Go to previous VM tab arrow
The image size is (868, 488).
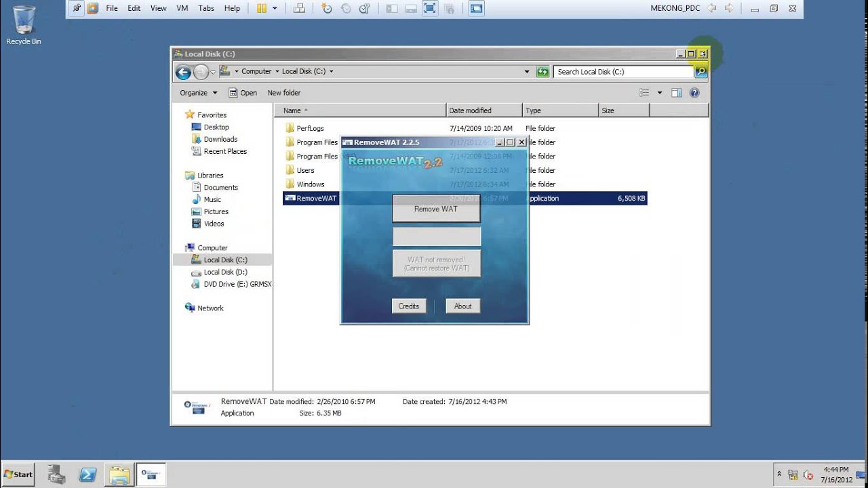tap(712, 8)
